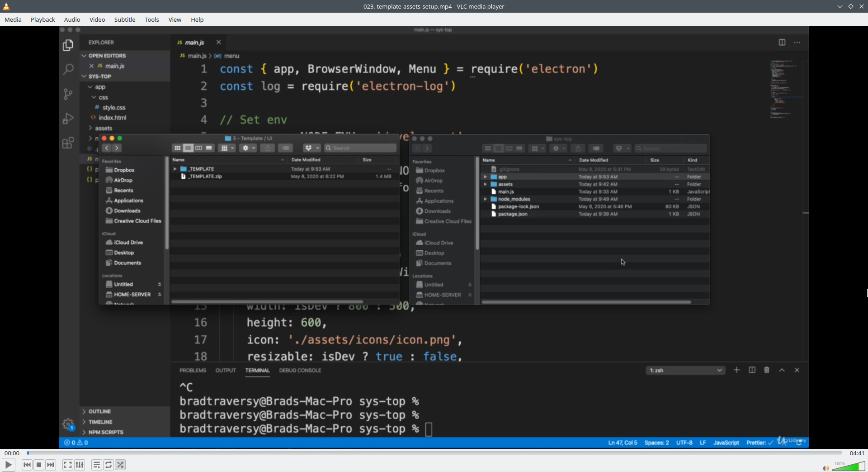Mute audio via the speaker icon
868x472 pixels.
(826, 468)
